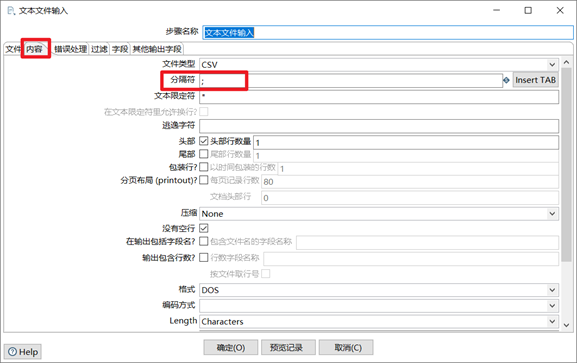Expand the 压缩 None dropdown
Screen dimensions: 577x363
tap(379, 214)
